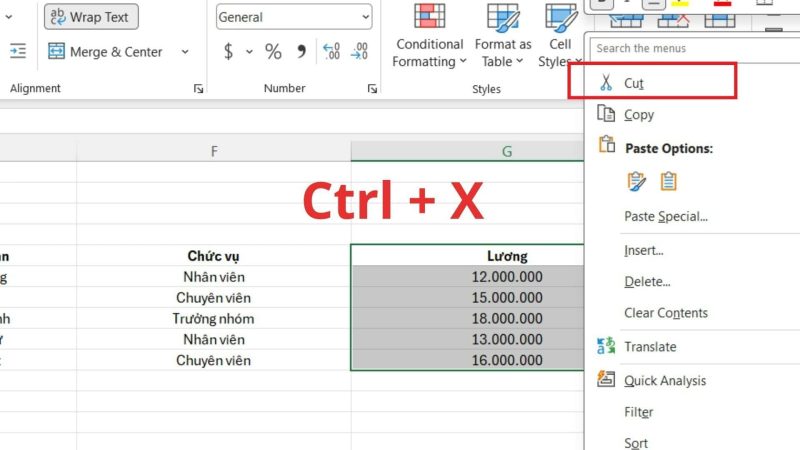The width and height of the screenshot is (800, 450).
Task: Select the 18.000.000 salary cell
Action: 467,318
